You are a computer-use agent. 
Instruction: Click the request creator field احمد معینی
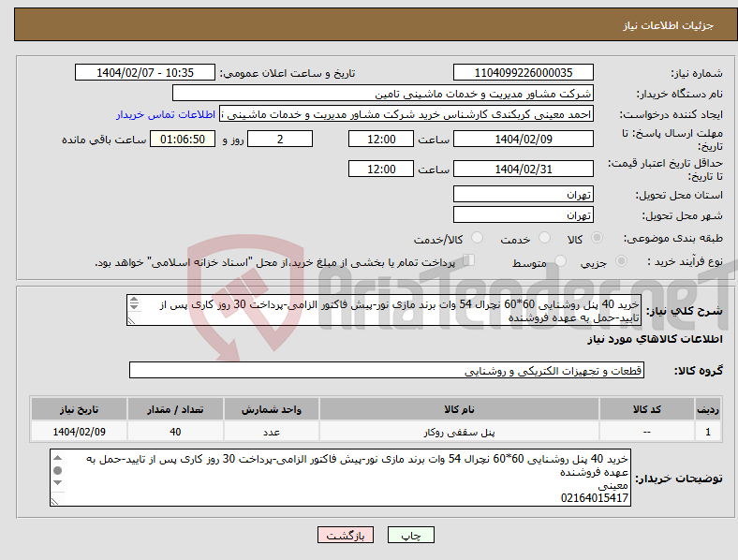(406, 114)
